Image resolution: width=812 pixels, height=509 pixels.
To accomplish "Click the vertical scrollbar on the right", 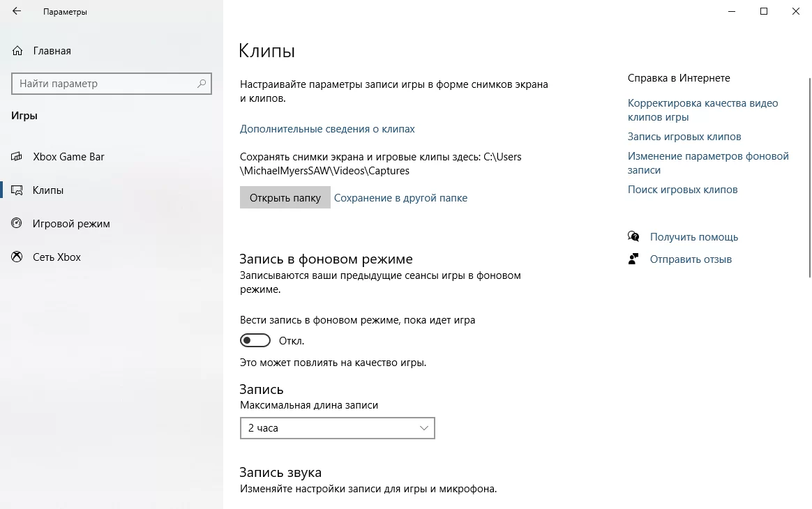I will [809, 174].
